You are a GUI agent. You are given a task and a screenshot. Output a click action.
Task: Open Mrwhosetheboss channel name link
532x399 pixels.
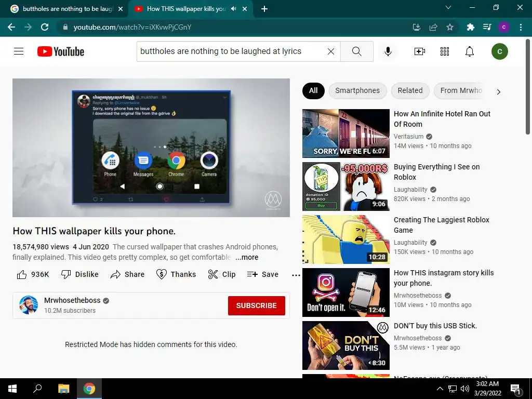[72, 300]
